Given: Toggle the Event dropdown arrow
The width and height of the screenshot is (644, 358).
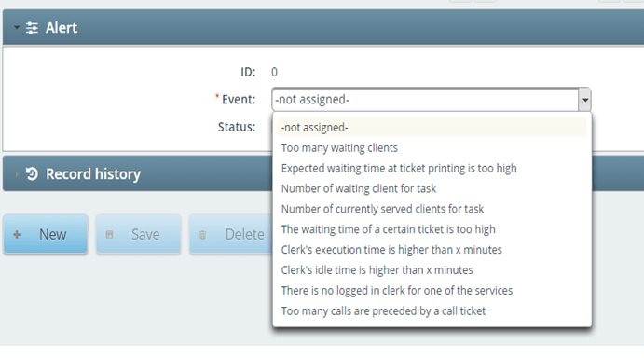Looking at the screenshot, I should (x=585, y=100).
